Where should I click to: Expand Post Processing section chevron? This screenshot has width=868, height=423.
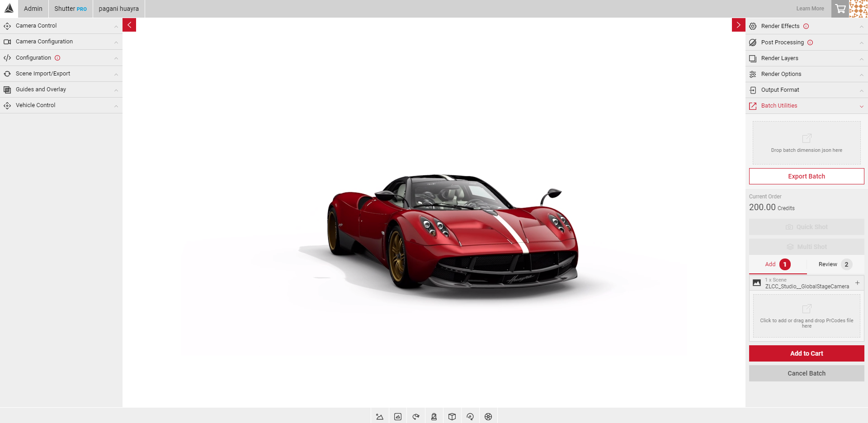[x=861, y=43]
